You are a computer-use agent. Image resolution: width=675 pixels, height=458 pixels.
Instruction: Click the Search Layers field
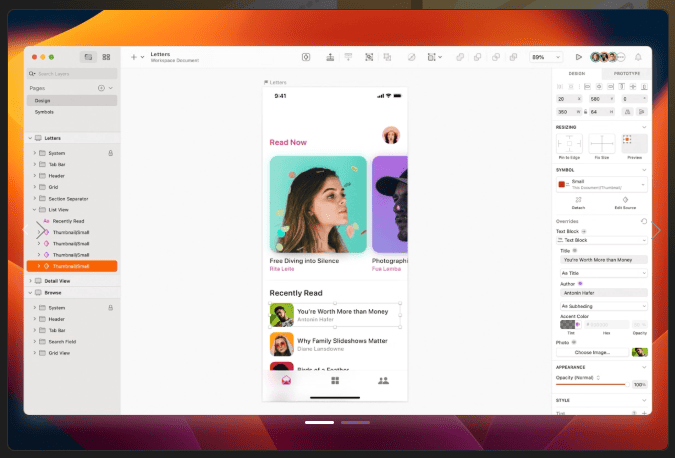pyautogui.click(x=72, y=74)
